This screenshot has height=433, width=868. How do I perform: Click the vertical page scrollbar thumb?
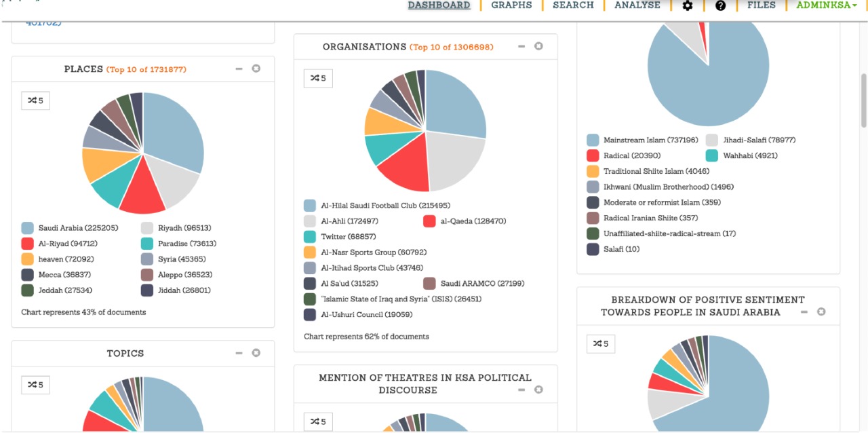863,100
